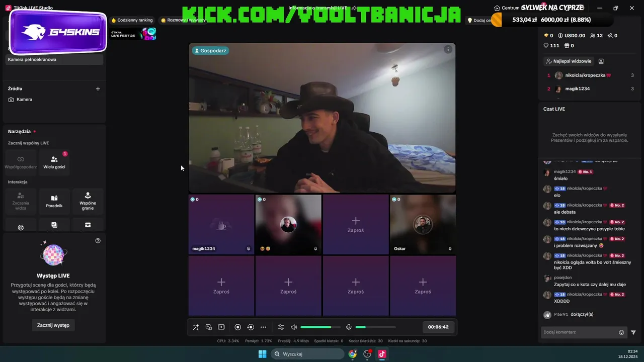
Task: Open the share icon beside transmission info
Action: pyautogui.click(x=354, y=8)
